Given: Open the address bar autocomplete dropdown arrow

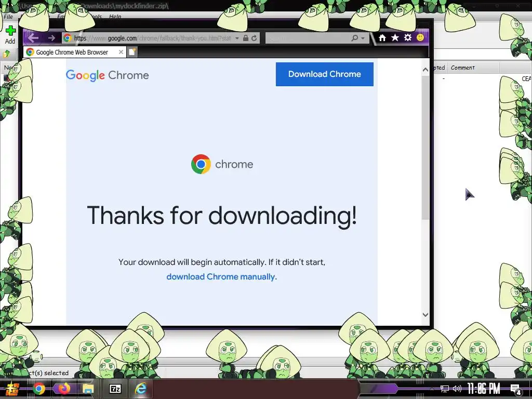Looking at the screenshot, I should pyautogui.click(x=237, y=38).
